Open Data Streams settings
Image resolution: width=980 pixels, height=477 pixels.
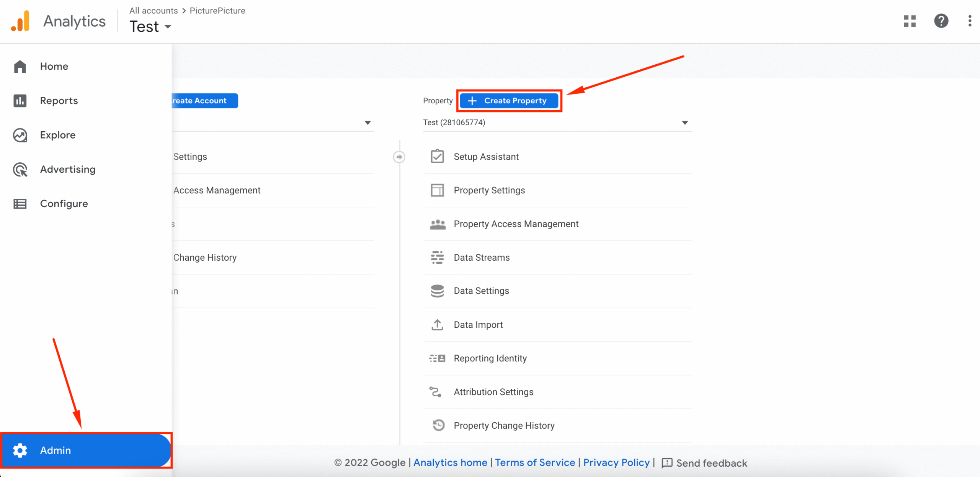(482, 257)
